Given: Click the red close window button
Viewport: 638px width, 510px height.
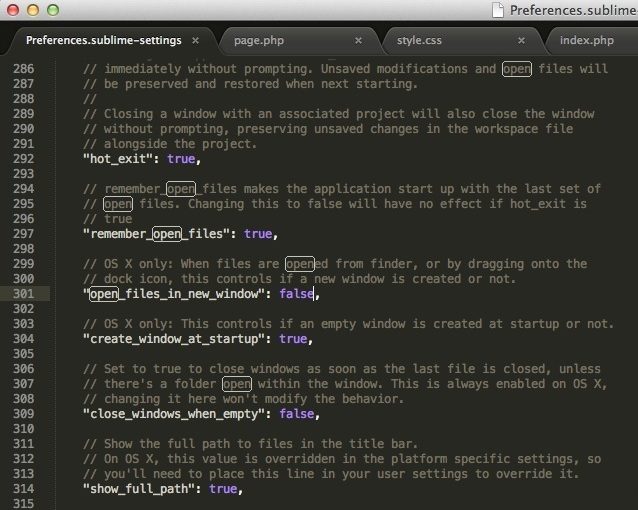Looking at the screenshot, I should click(13, 10).
